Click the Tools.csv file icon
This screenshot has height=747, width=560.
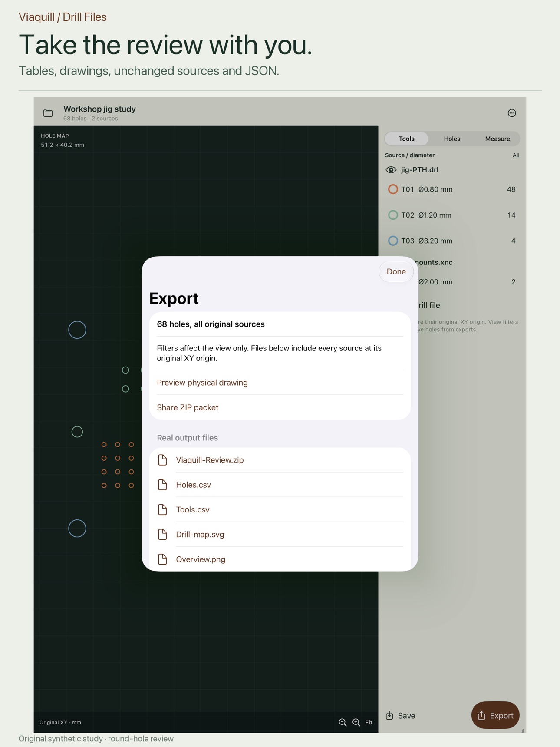click(x=162, y=509)
